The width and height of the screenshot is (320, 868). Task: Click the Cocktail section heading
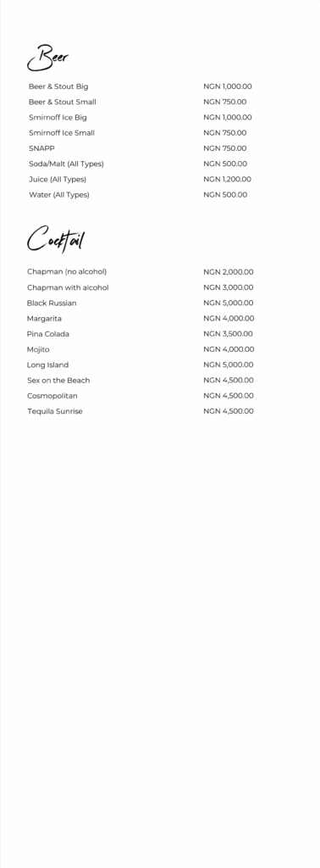[x=56, y=240]
